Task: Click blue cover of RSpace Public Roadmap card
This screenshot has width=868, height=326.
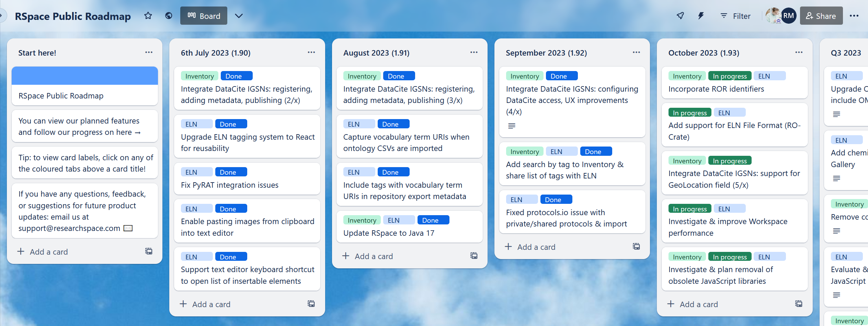Action: click(x=85, y=75)
